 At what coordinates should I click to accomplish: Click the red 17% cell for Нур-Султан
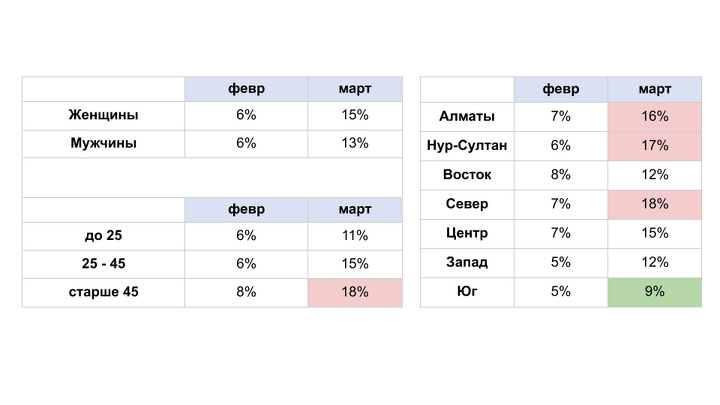point(655,146)
